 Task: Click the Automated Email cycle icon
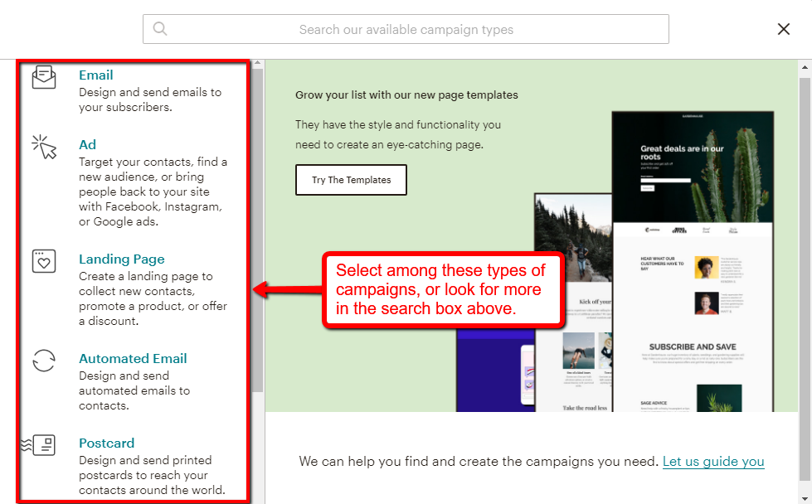click(44, 361)
